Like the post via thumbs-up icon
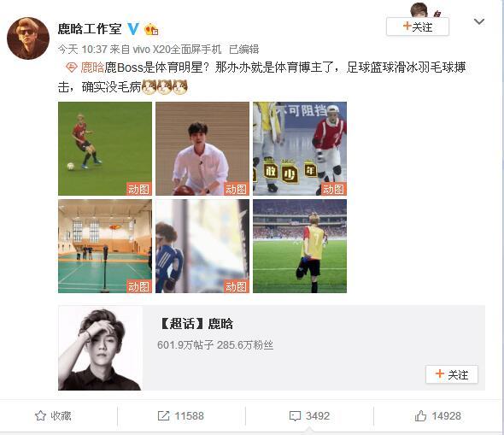 pos(420,415)
